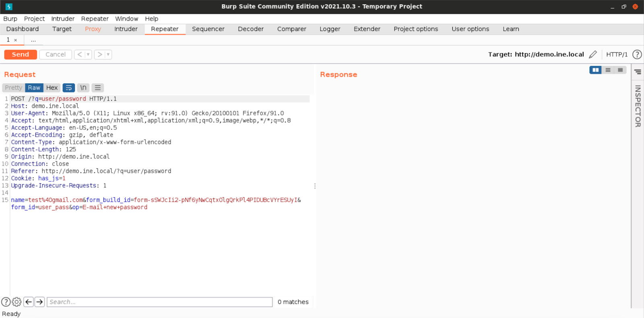Switch to Raw request view

coord(34,88)
